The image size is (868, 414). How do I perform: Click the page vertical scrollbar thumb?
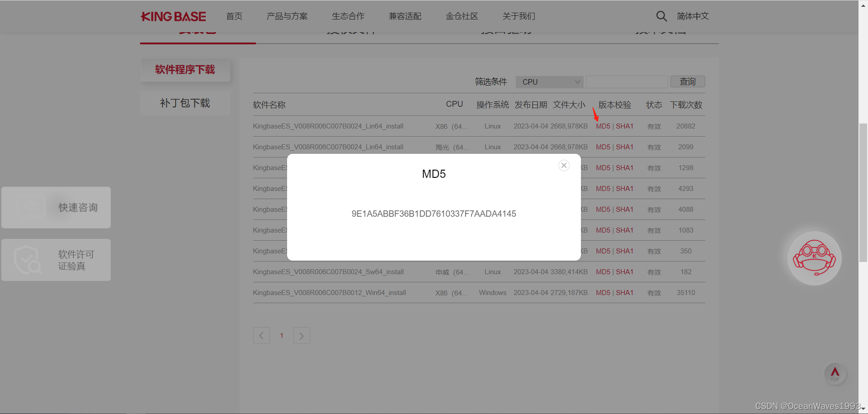pos(863,192)
